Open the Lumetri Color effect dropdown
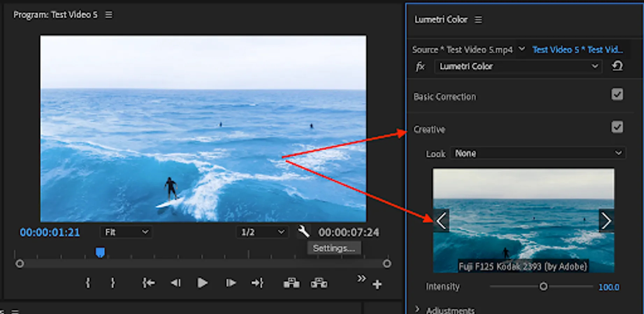The image size is (644, 314). click(x=518, y=66)
